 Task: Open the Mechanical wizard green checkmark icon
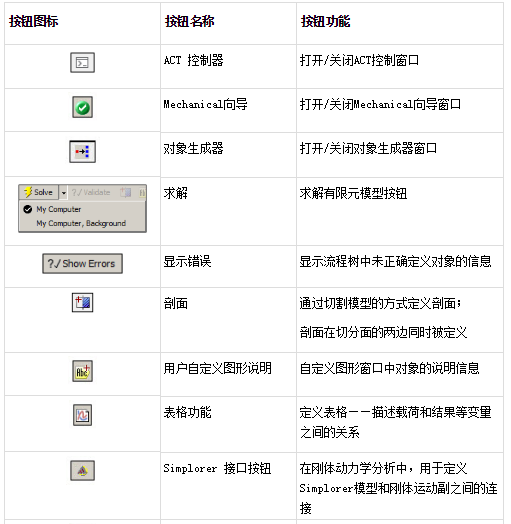tap(82, 107)
